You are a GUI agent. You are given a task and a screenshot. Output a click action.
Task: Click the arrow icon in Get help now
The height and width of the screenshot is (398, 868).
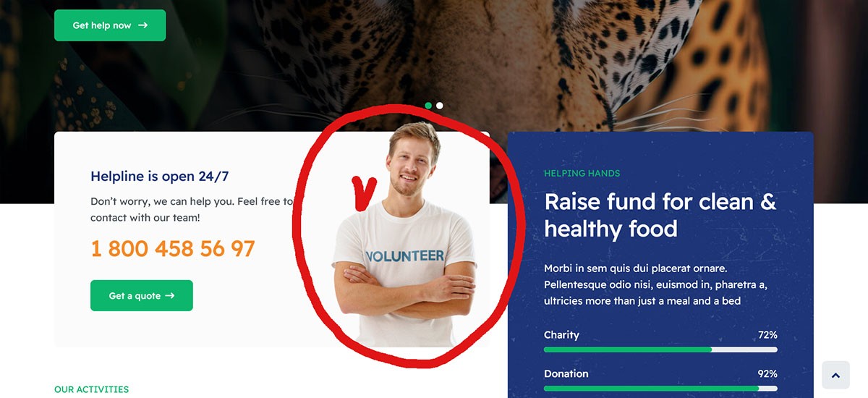coord(142,25)
